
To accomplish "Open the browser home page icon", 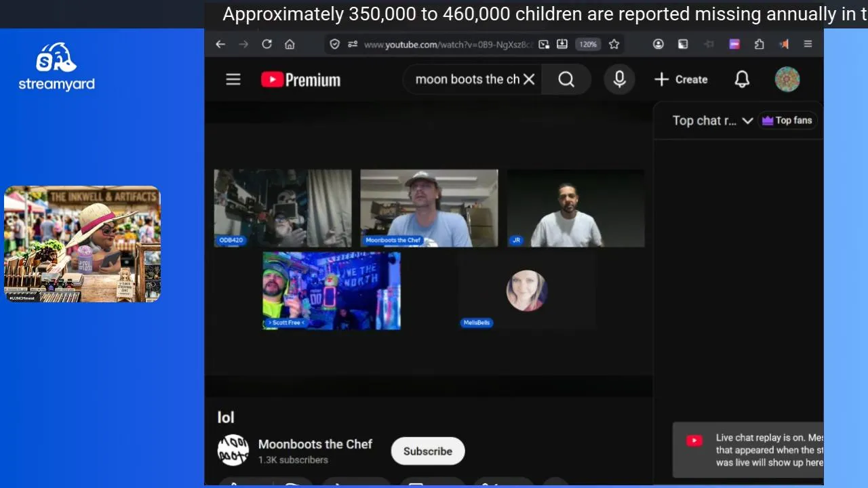I will (290, 44).
